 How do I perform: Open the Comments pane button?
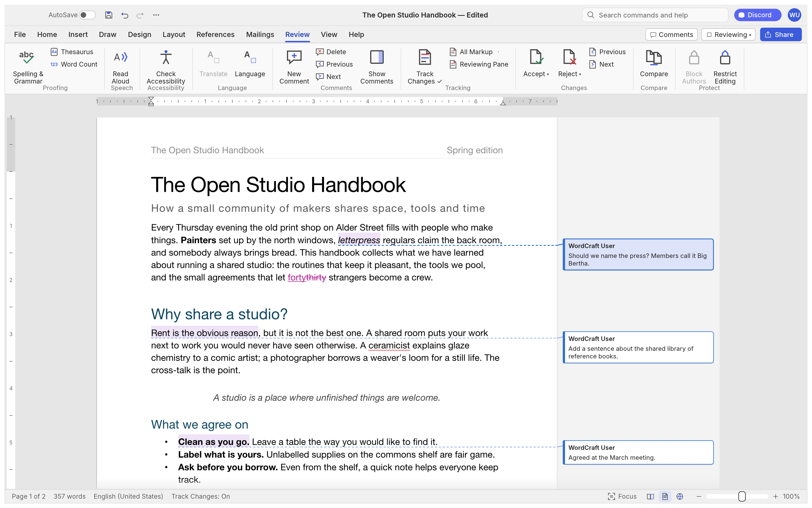coord(671,35)
